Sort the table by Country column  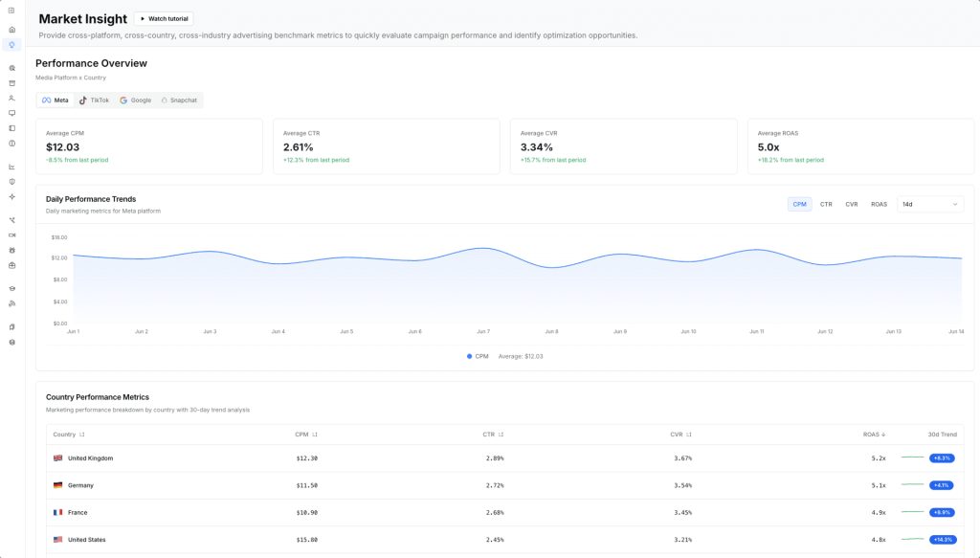point(69,435)
